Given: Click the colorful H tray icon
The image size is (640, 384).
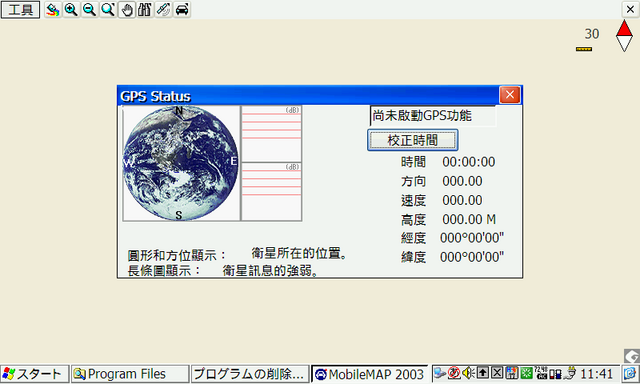Looking at the screenshot, I should pos(511,373).
